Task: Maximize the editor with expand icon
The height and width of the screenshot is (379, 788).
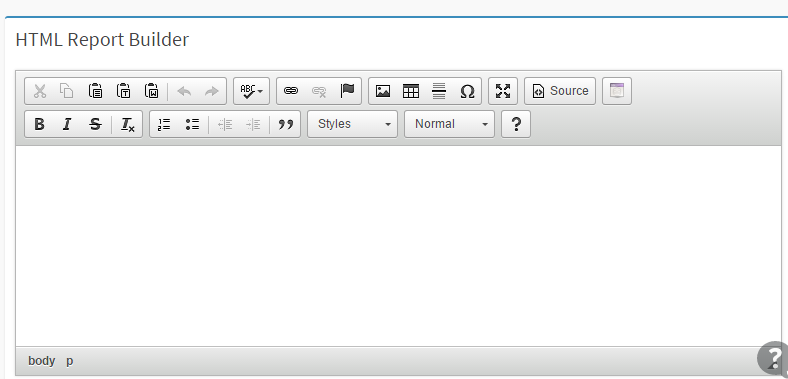Action: [503, 91]
